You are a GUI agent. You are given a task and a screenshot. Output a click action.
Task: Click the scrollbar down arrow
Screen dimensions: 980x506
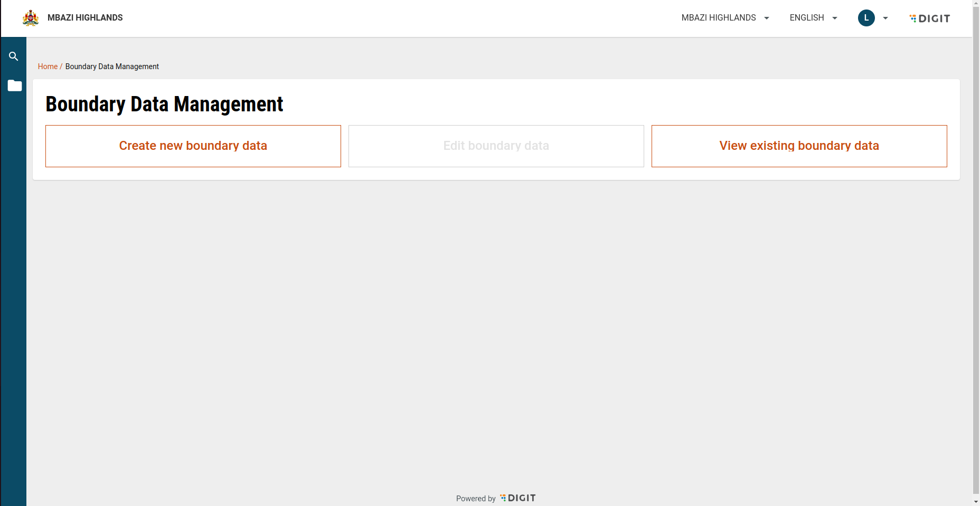[x=976, y=501]
